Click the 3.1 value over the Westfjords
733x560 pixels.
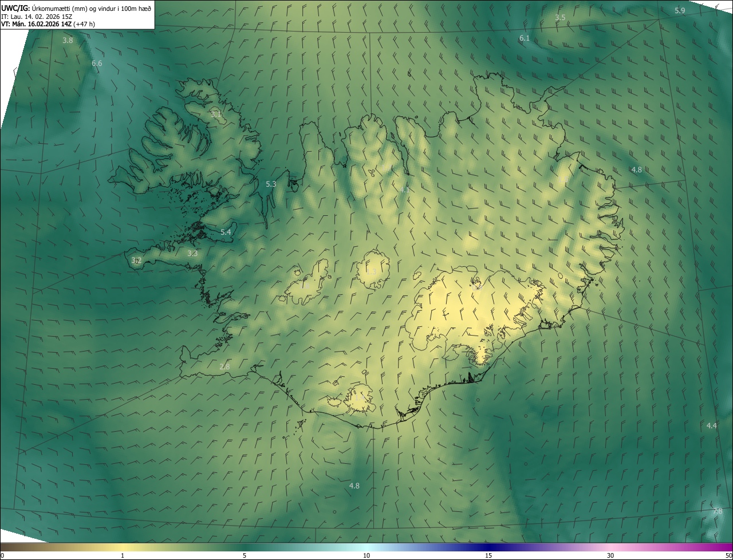216,114
